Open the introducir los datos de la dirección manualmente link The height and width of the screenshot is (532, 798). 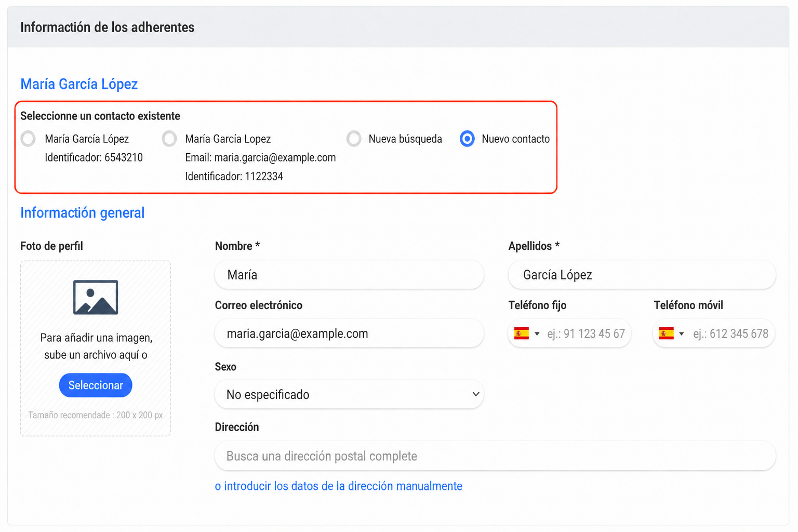click(x=339, y=486)
